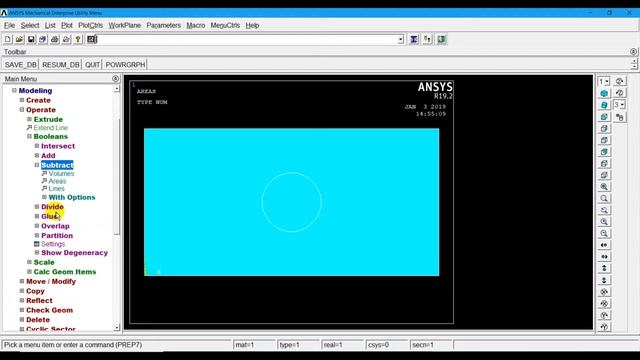Screen dimensions: 640x360
Task: Click the command prompt icon beside input
Action: 92,39
